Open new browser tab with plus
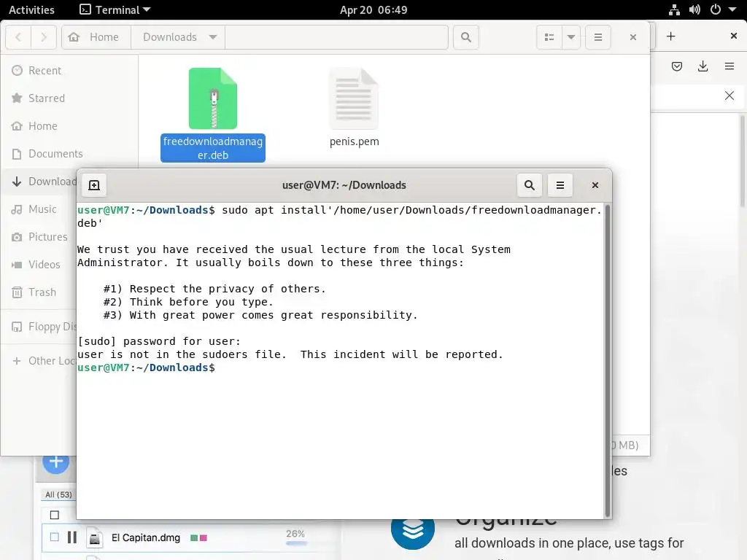Viewport: 747px width, 560px height. tap(671, 36)
